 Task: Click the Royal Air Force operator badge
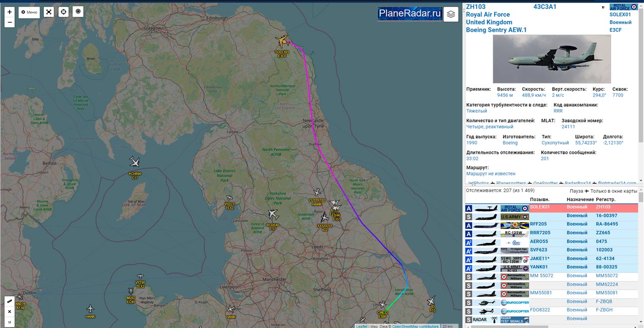coord(623,7)
